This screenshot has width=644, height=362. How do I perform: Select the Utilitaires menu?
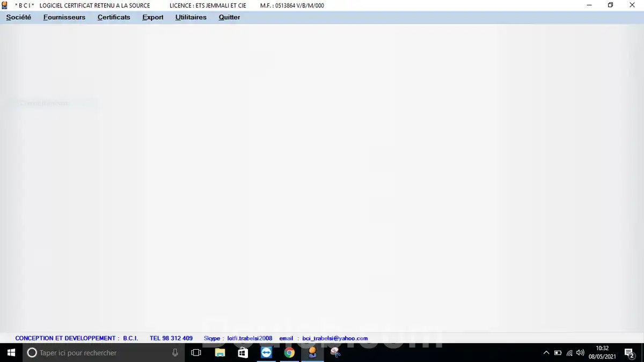tap(191, 17)
